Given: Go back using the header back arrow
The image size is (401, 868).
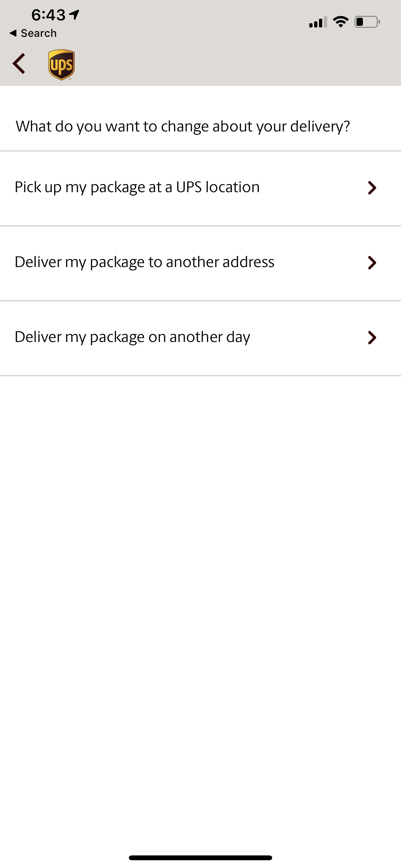Looking at the screenshot, I should (x=19, y=63).
